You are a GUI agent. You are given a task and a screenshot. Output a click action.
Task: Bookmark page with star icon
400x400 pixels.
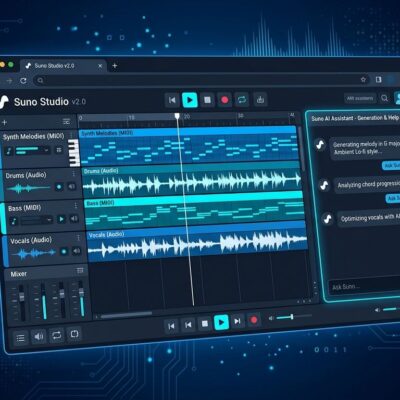pos(363,79)
